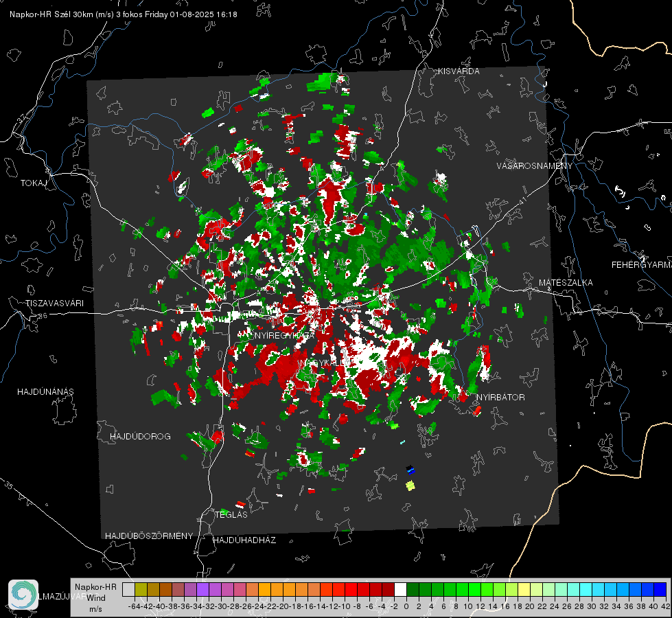The image size is (672, 618).
Task: Click the NYÍRBÁTOR town label
Action: [500, 397]
